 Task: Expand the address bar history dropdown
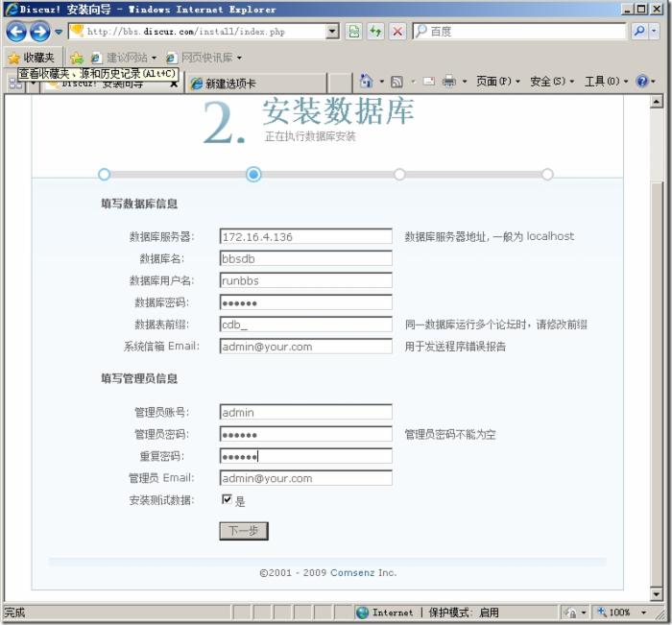coord(332,32)
